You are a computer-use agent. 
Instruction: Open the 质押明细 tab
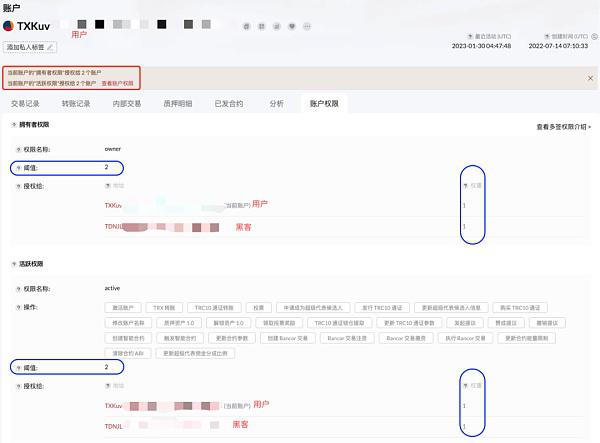(x=178, y=103)
